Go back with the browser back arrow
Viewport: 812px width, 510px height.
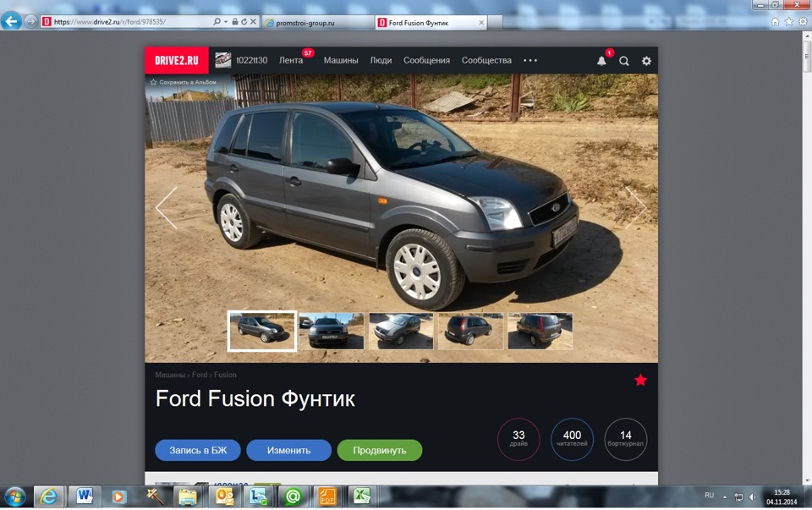pyautogui.click(x=11, y=22)
